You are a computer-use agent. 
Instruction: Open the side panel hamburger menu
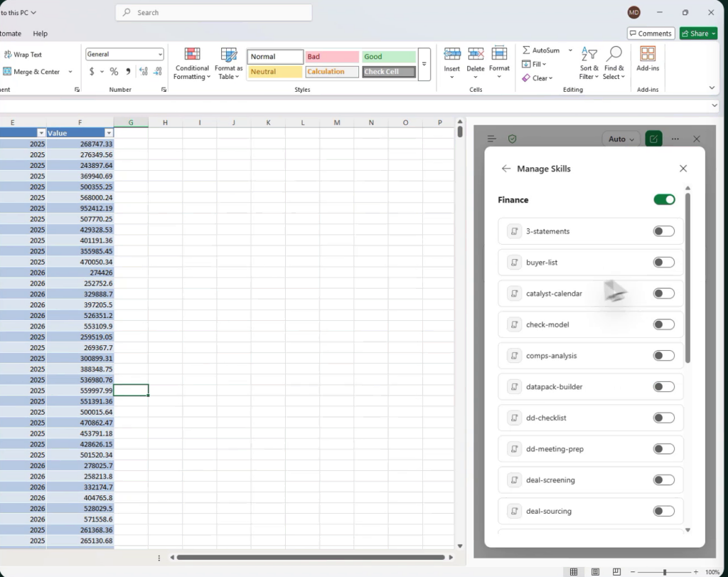coord(492,139)
